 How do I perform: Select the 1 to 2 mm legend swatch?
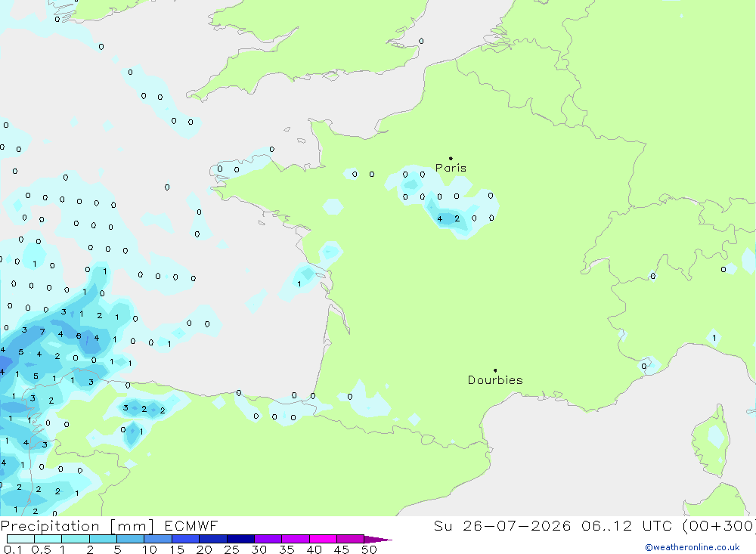tap(76, 539)
